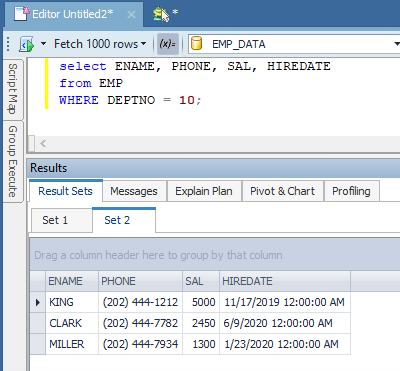Click the salary cell 1300
Screen dimensions: 400x371
201,344
